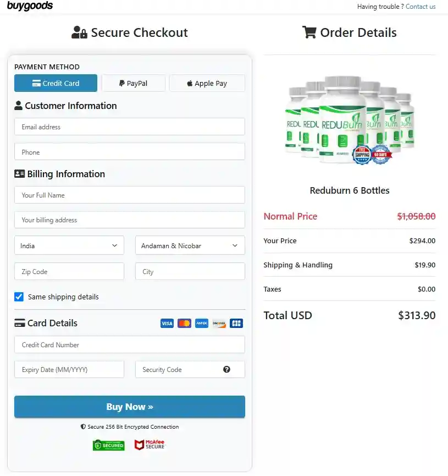Click the green SECURED trust badge

click(108, 445)
